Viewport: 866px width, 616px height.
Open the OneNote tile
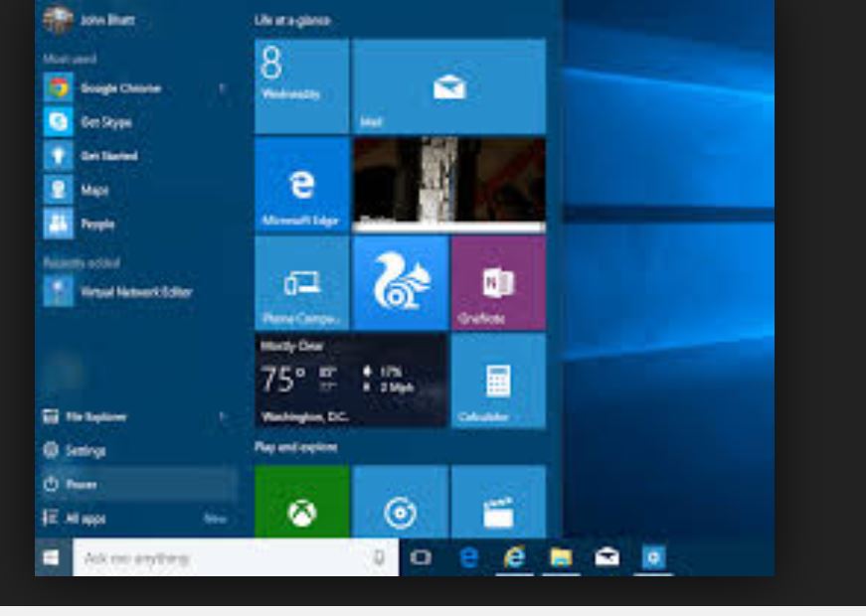497,282
